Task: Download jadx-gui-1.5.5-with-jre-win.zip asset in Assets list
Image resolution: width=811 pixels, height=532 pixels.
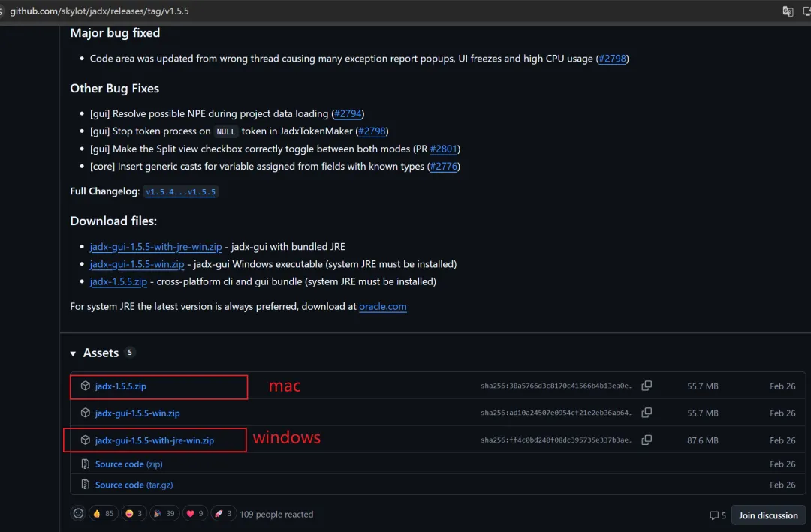Action: (x=155, y=440)
